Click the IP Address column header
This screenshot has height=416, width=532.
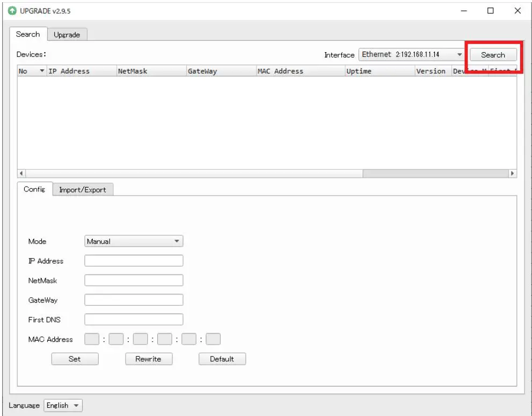(x=82, y=71)
